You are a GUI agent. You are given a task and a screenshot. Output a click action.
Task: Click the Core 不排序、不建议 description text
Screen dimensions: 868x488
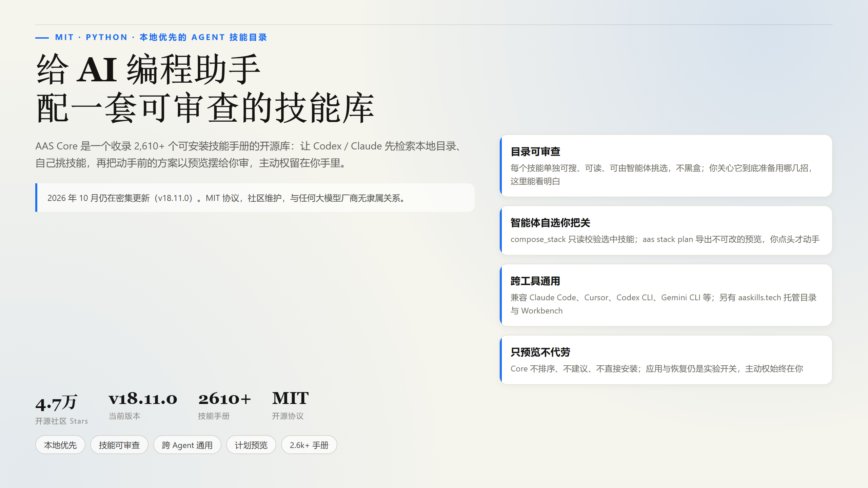coord(657,369)
